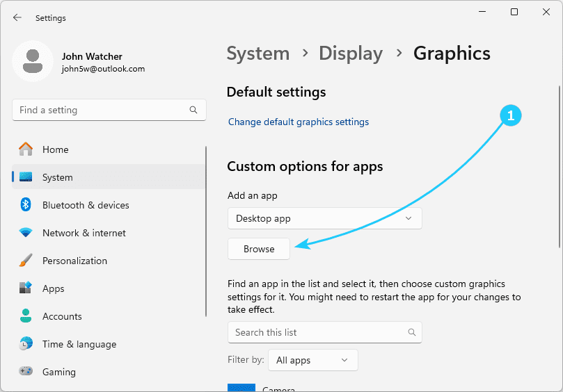Click the Personalization paintbrush icon
The height and width of the screenshot is (392, 563).
tap(26, 261)
